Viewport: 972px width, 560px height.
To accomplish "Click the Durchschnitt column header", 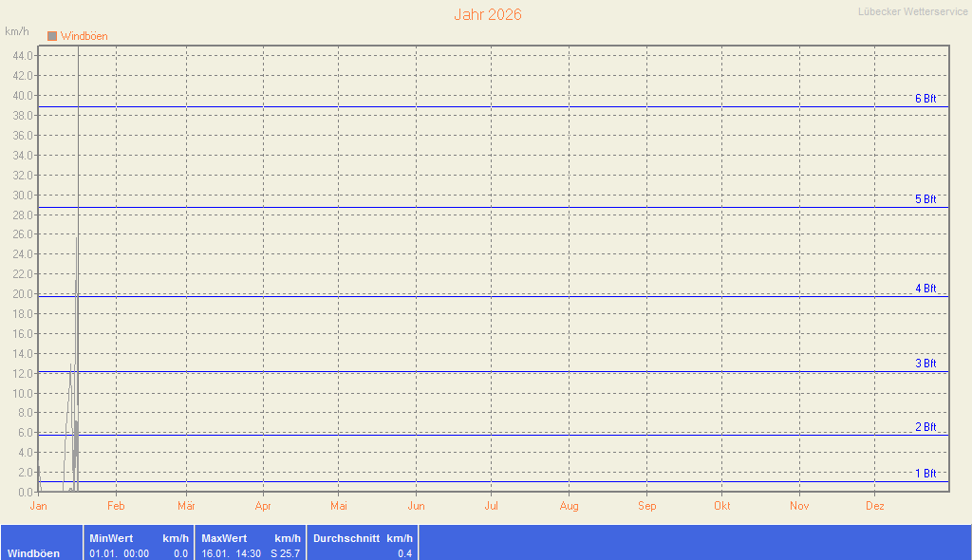I will 346,538.
